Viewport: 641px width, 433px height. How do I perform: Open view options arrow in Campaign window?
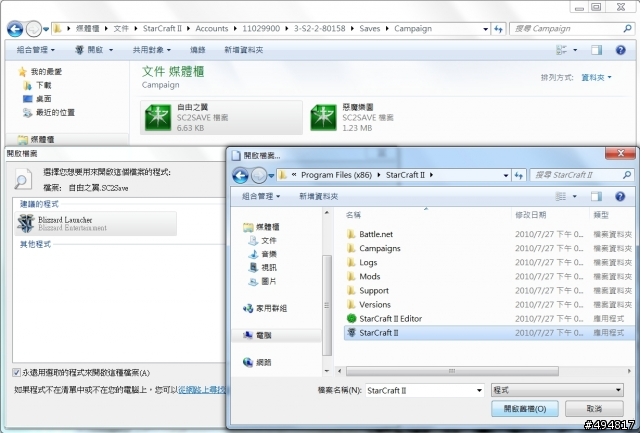point(575,50)
